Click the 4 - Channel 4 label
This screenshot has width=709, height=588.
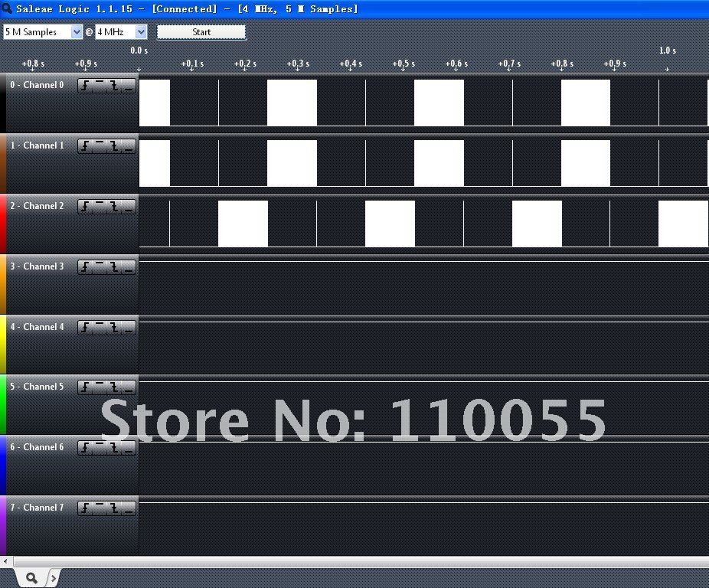point(37,327)
